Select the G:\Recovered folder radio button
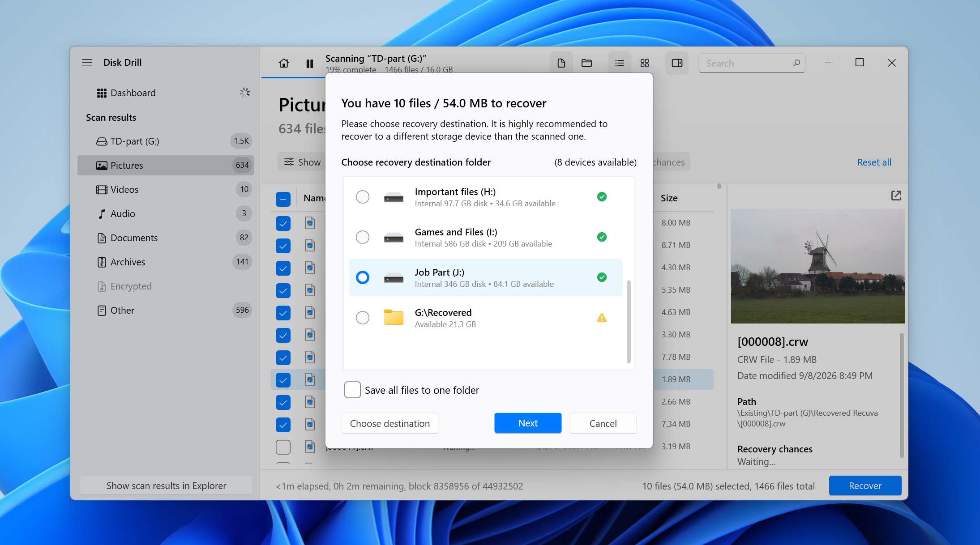 (362, 318)
